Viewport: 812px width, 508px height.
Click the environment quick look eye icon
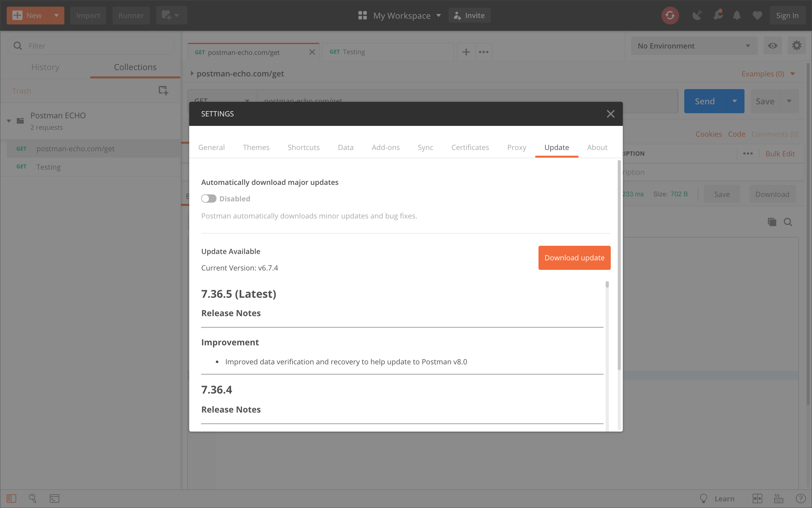click(x=772, y=46)
